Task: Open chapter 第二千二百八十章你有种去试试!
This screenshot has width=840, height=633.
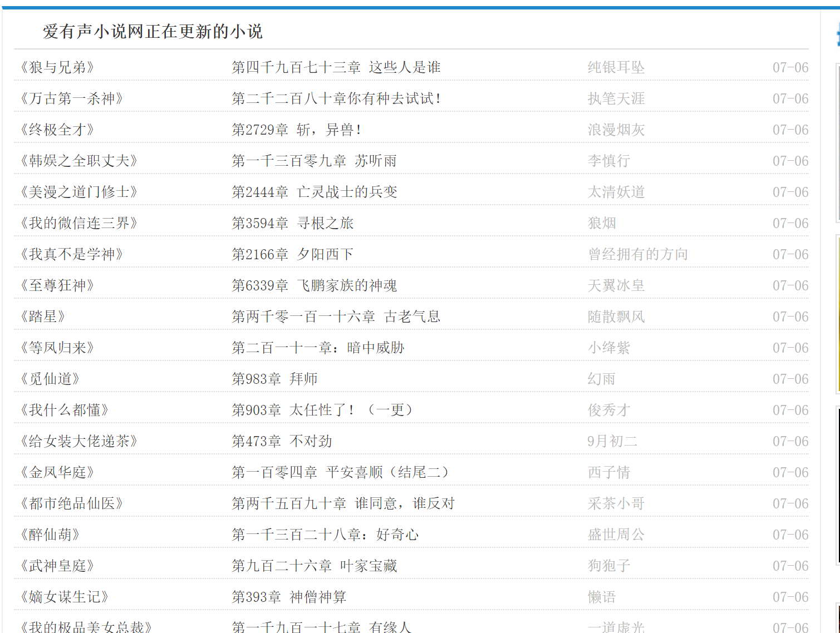Action: coord(337,98)
